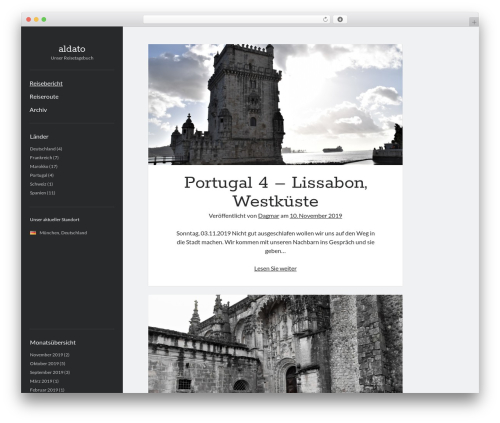This screenshot has width=500, height=423.
Task: Click the date 10. November 2019
Action: click(316, 216)
